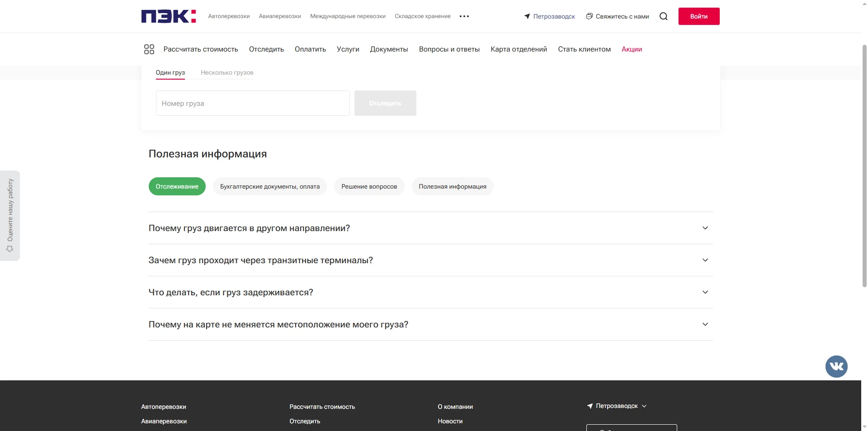868x431 pixels.
Task: Open footer Автоперевозки link
Action: click(164, 407)
